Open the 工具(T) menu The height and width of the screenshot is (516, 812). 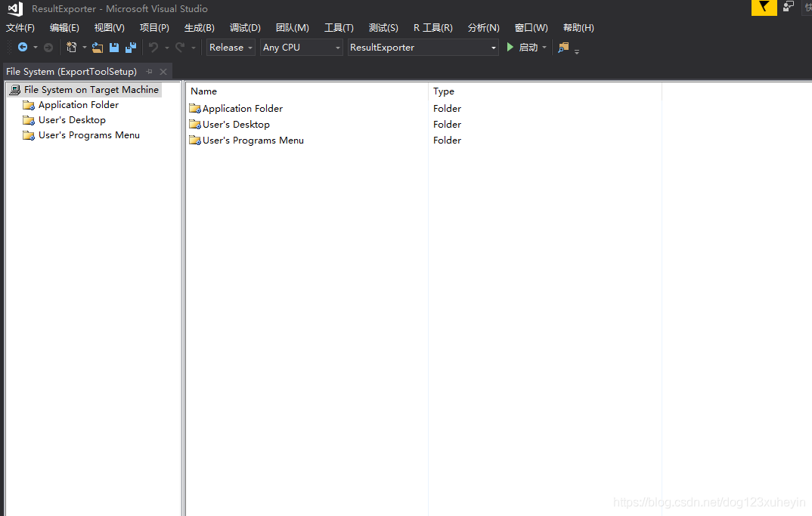click(338, 28)
